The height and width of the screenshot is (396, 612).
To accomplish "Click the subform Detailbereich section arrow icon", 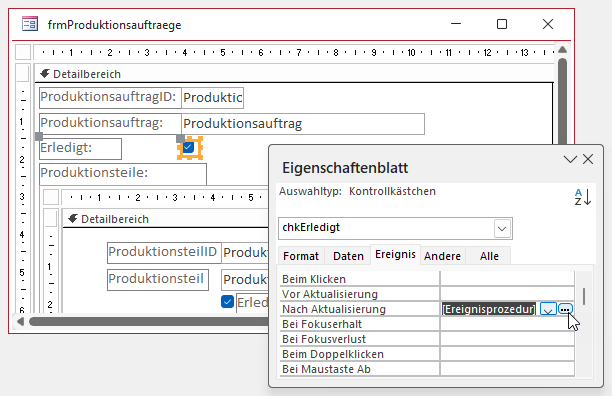I will 73,218.
